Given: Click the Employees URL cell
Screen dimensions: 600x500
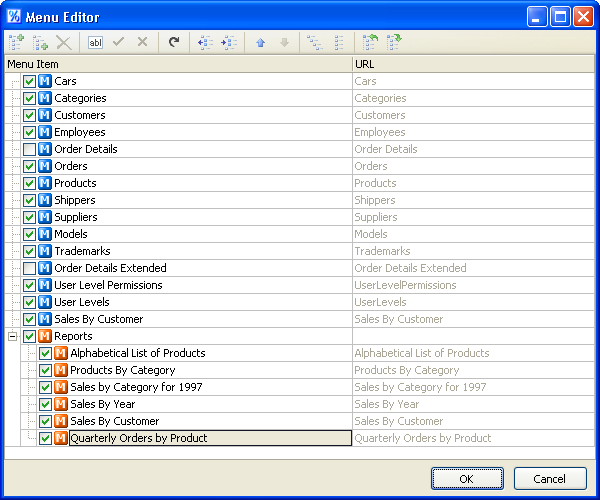Looking at the screenshot, I should tap(473, 132).
